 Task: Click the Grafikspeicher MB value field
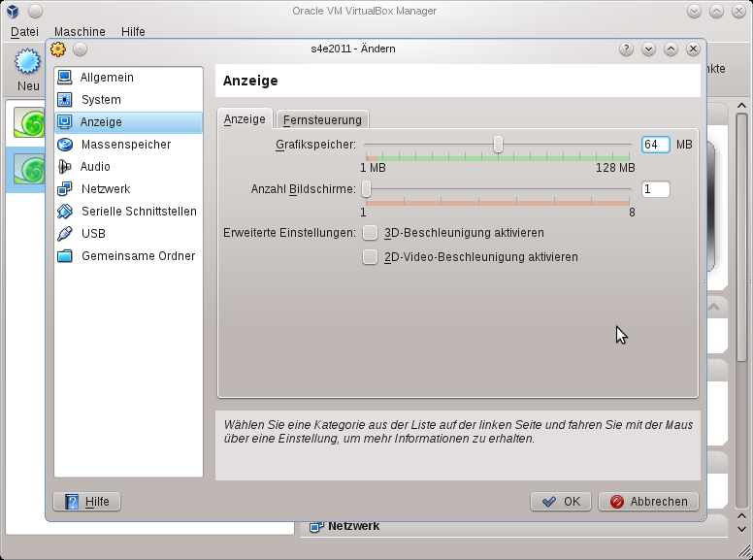[x=656, y=145]
